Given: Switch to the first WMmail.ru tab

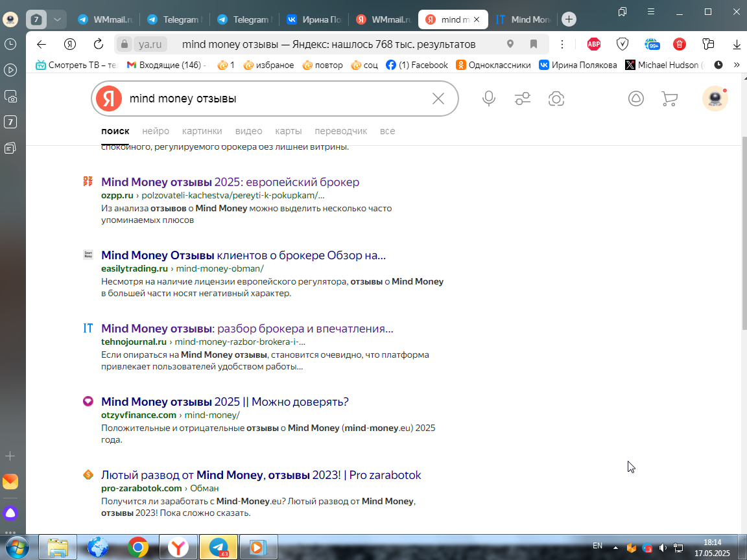Looking at the screenshot, I should (105, 19).
